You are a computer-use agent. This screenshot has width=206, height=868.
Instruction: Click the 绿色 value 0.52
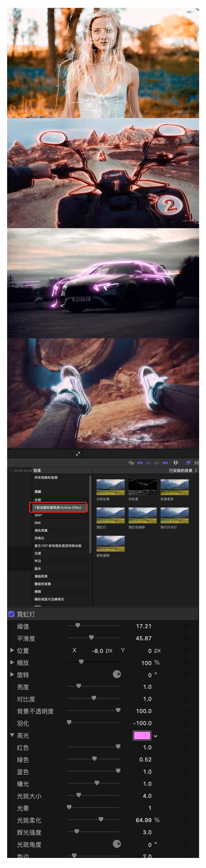click(x=145, y=760)
